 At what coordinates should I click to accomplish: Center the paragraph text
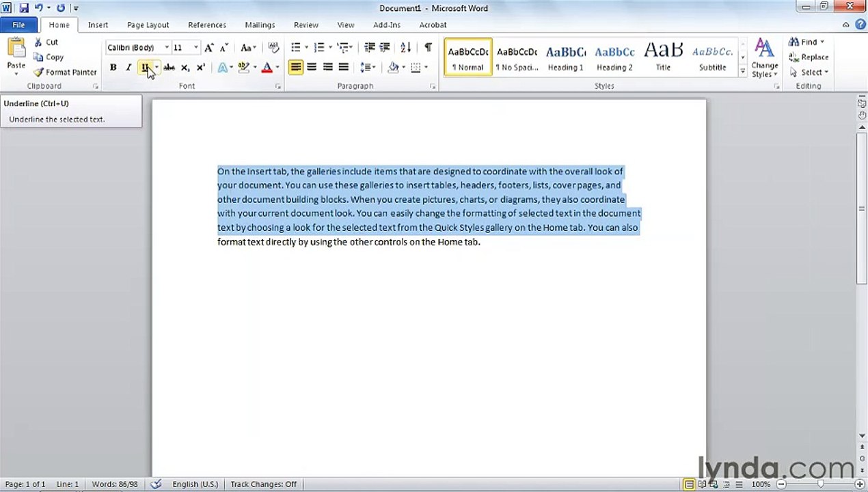[x=312, y=67]
